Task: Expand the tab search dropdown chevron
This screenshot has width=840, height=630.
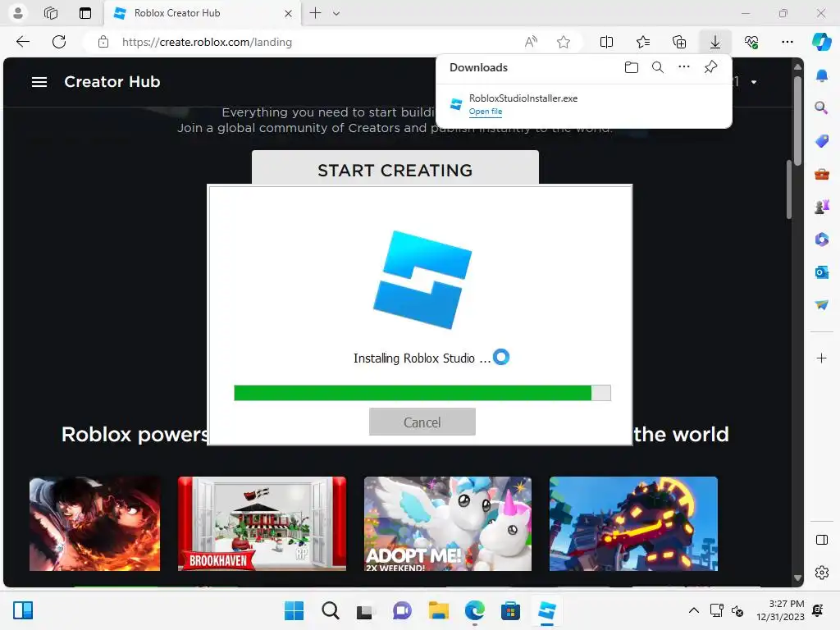Action: coord(336,13)
